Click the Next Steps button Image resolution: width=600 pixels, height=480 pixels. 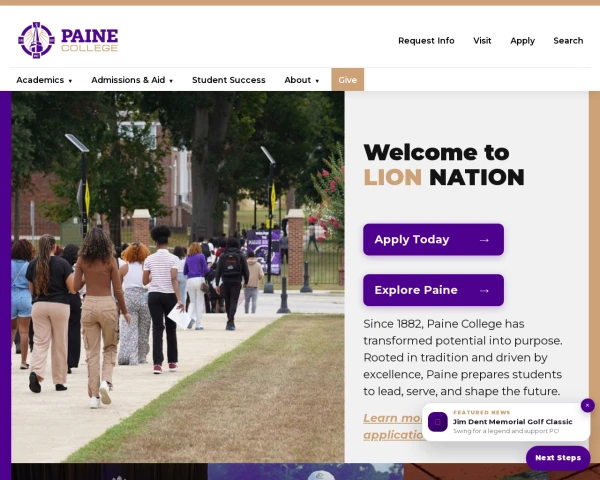558,458
